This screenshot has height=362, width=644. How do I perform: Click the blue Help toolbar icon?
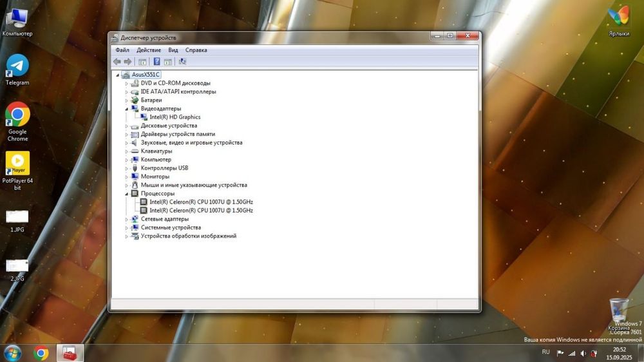(x=156, y=62)
